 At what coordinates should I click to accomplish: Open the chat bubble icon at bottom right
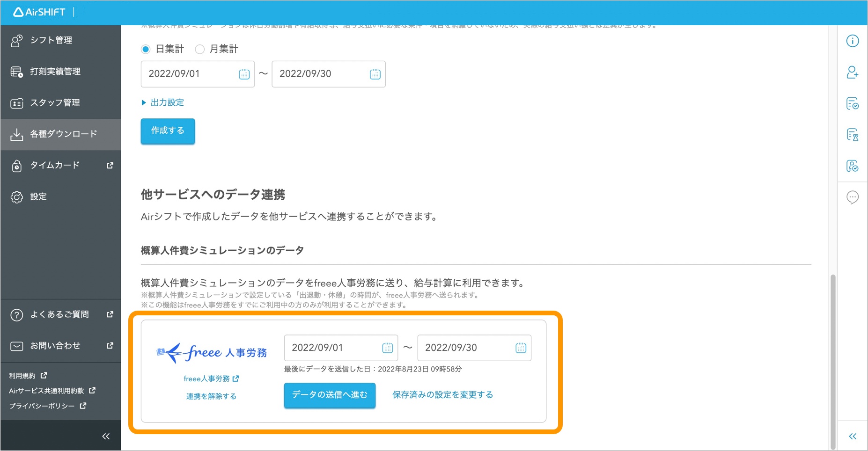[853, 197]
